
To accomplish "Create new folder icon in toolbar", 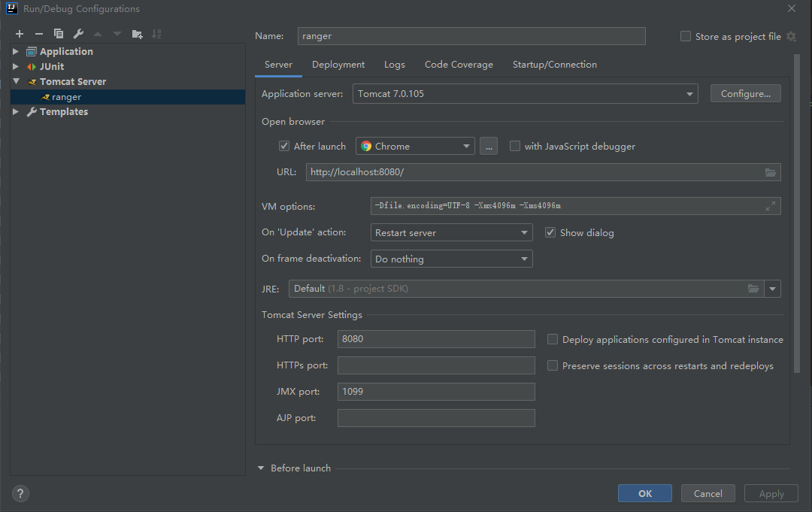I will [x=137, y=34].
